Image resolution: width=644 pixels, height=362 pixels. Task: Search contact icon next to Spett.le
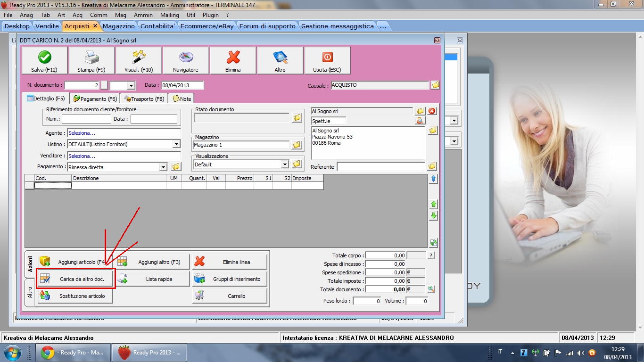point(420,121)
